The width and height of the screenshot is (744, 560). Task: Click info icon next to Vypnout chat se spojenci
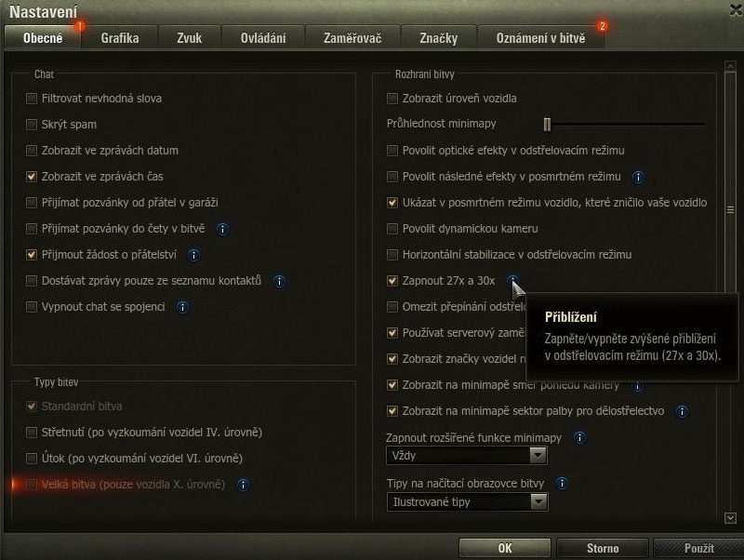pyautogui.click(x=182, y=308)
